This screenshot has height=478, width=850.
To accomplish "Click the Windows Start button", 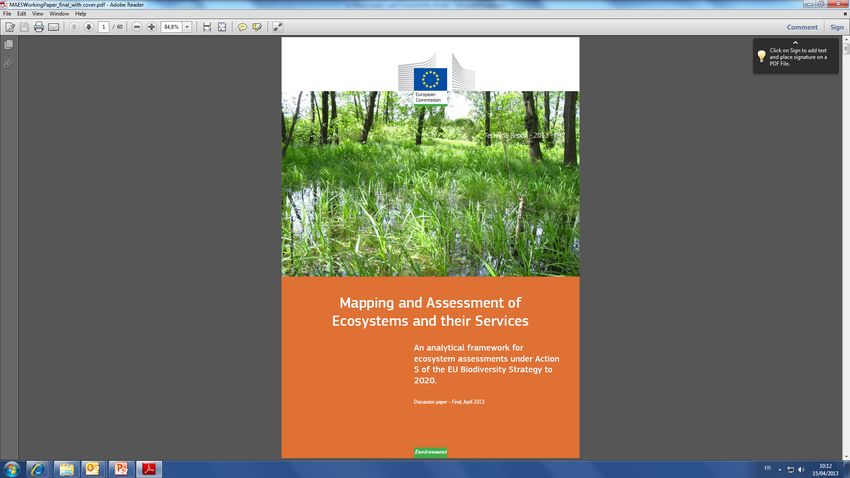I will click(x=11, y=469).
